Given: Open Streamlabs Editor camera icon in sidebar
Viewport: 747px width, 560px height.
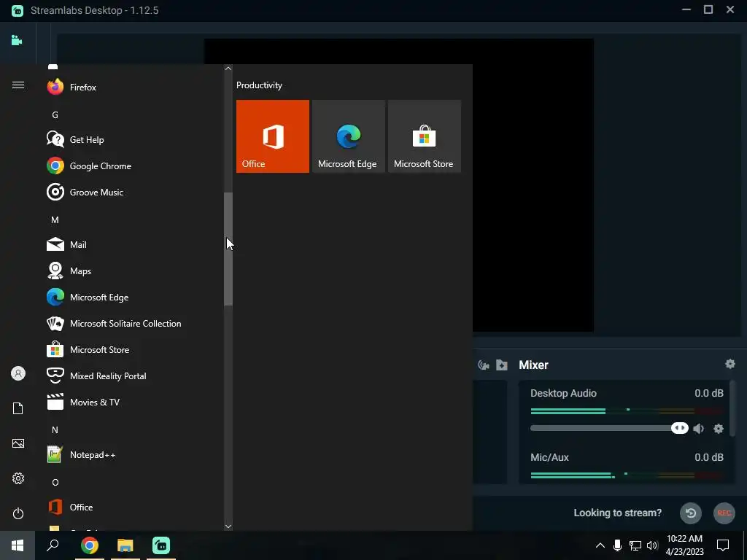Looking at the screenshot, I should (x=17, y=40).
